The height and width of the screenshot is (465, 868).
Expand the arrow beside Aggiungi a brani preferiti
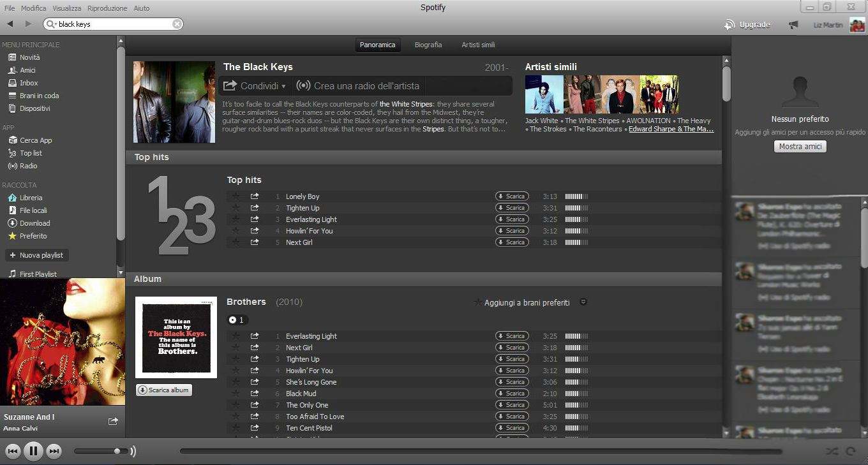(x=583, y=302)
